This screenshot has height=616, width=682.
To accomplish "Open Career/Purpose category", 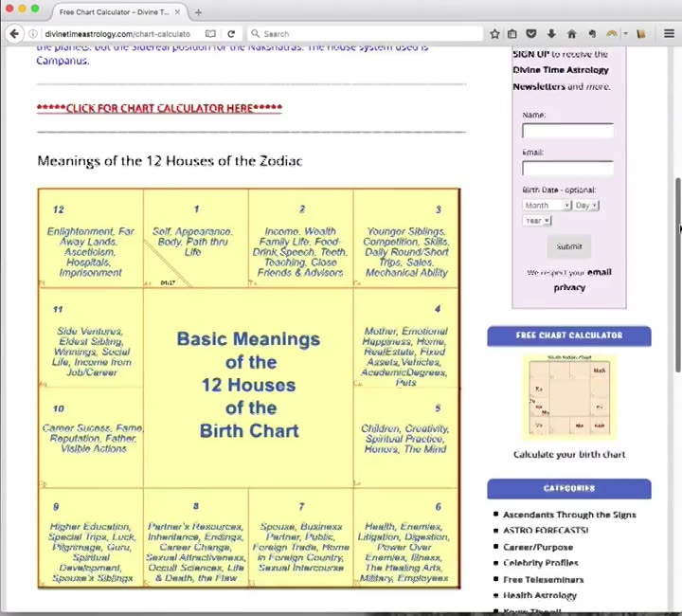I will [x=538, y=547].
